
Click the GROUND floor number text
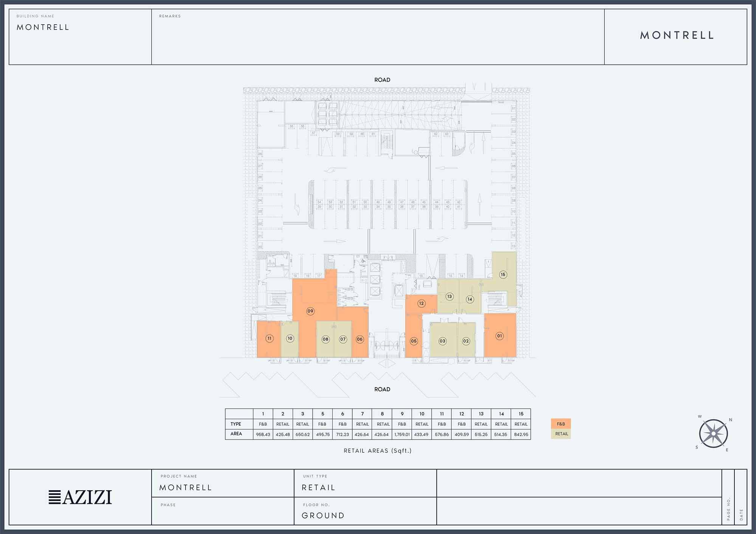(x=323, y=515)
